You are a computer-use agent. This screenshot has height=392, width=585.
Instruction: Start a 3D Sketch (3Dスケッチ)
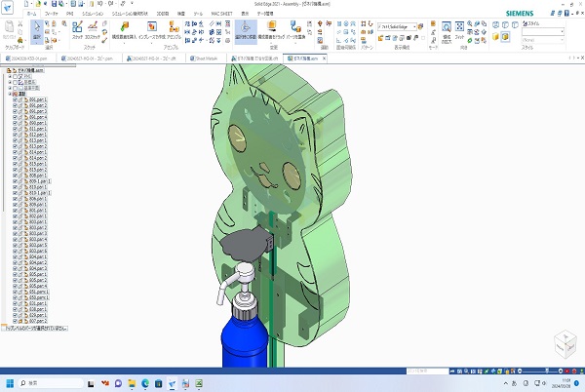(x=93, y=30)
